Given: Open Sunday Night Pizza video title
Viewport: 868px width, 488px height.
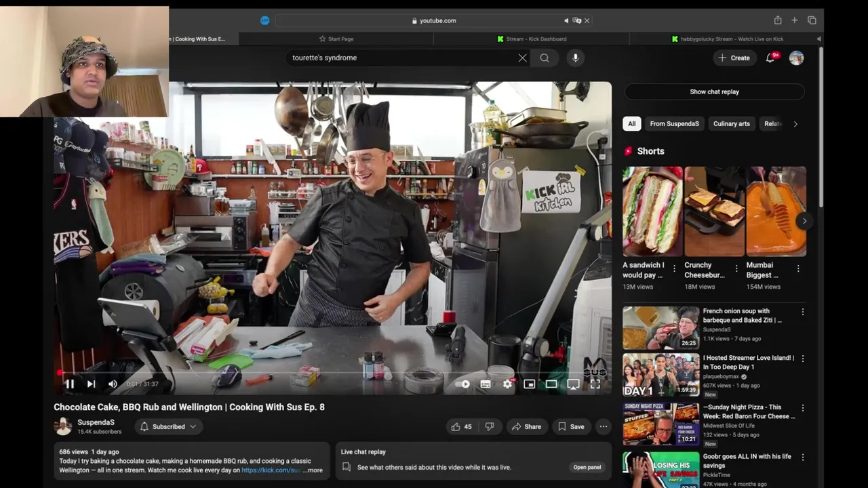Looking at the screenshot, I should tap(749, 411).
